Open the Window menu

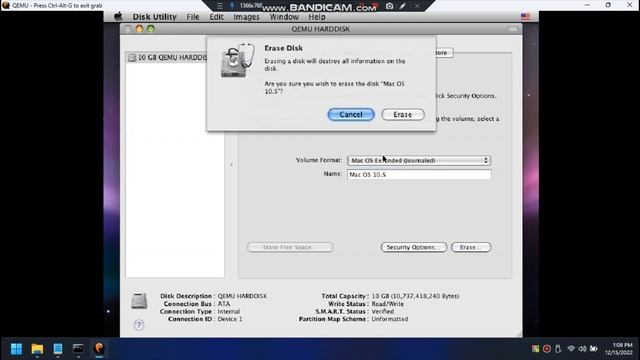284,17
